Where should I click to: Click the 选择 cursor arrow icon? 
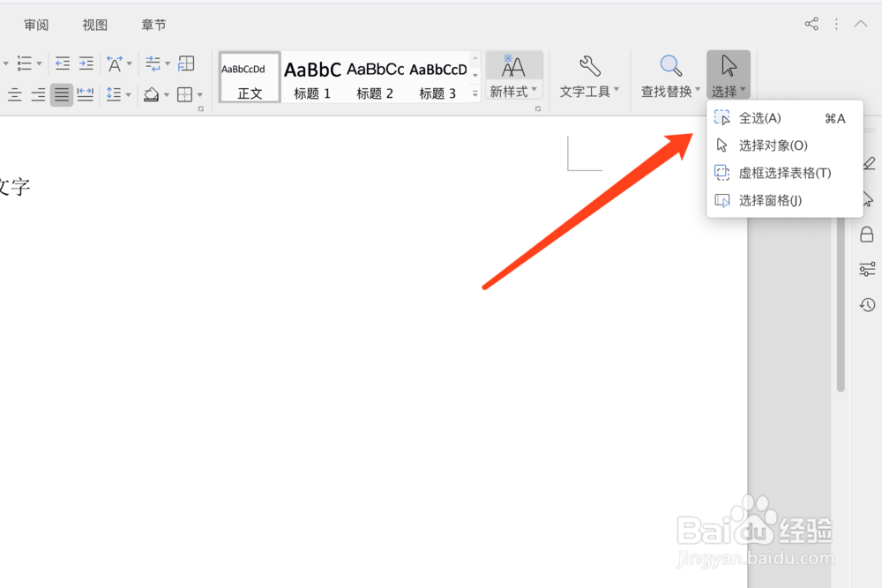(729, 66)
